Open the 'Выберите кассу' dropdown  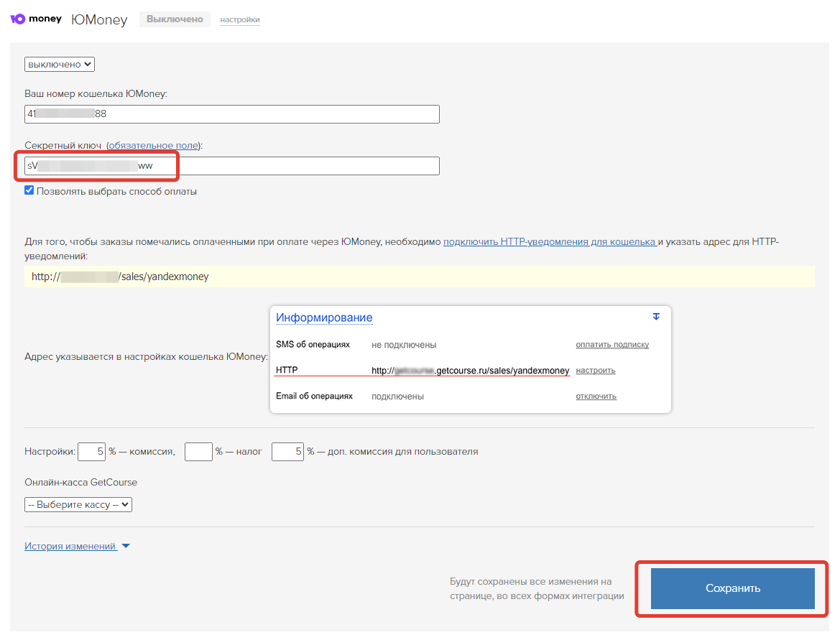point(78,504)
